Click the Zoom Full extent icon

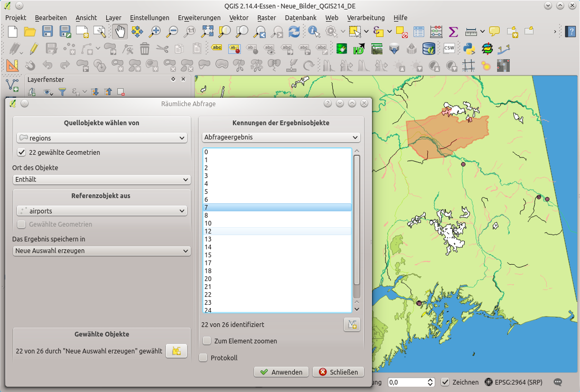[x=208, y=32]
